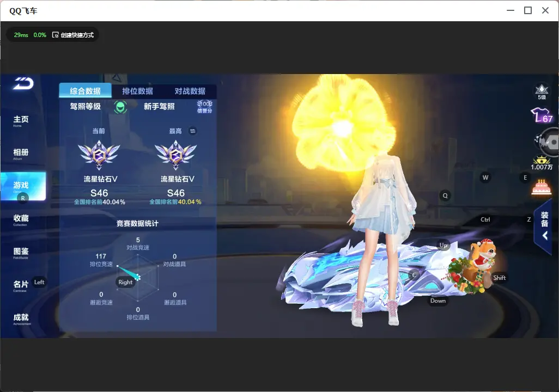
Task: Click the current 流星钻石V rank badge
Action: point(99,155)
